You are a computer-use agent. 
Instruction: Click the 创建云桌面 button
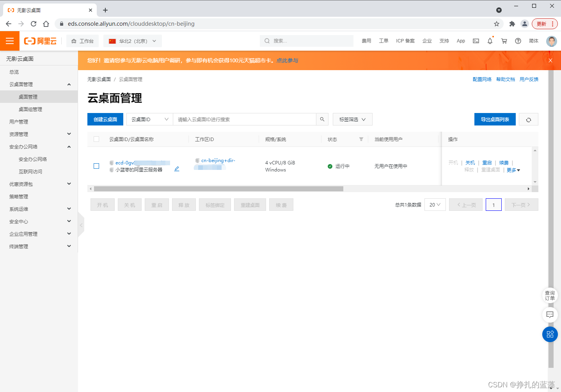click(x=105, y=119)
